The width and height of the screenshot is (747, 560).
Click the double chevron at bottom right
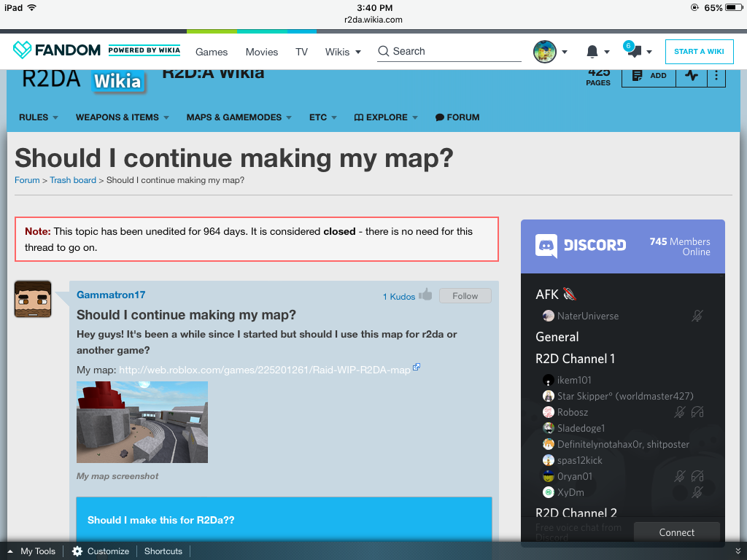[x=738, y=551]
